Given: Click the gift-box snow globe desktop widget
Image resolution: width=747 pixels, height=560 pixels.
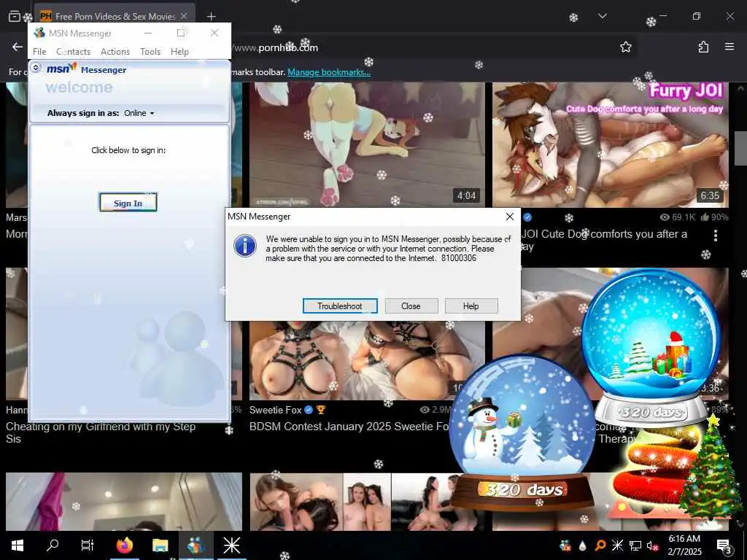Looking at the screenshot, I should coord(651,346).
